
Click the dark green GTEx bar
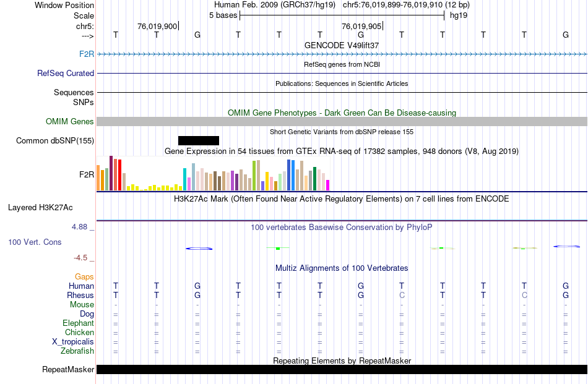coord(314,179)
